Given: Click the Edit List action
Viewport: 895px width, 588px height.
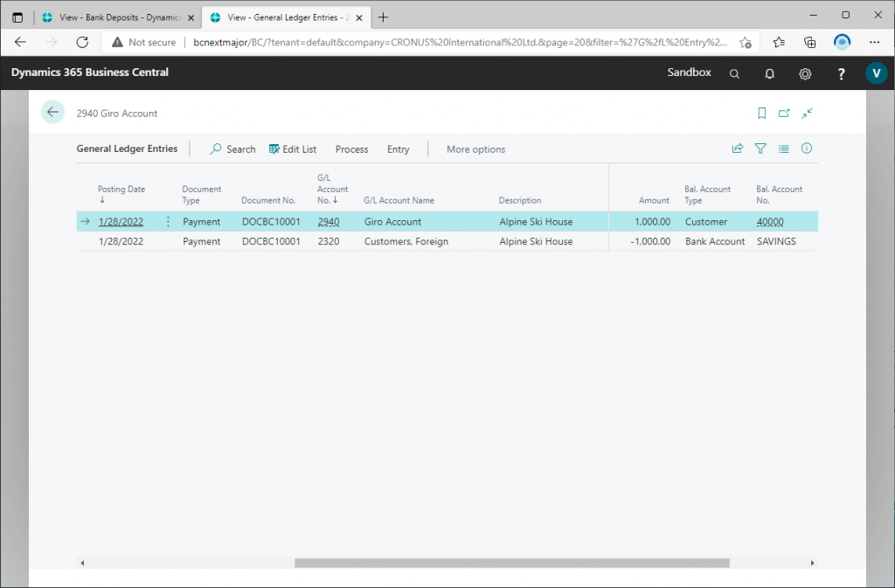Looking at the screenshot, I should coord(293,149).
